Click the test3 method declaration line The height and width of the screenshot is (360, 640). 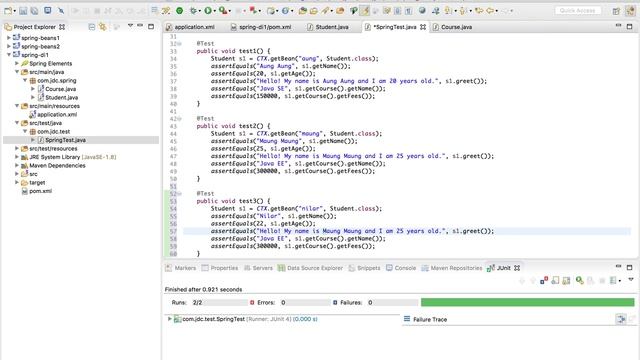pos(233,201)
